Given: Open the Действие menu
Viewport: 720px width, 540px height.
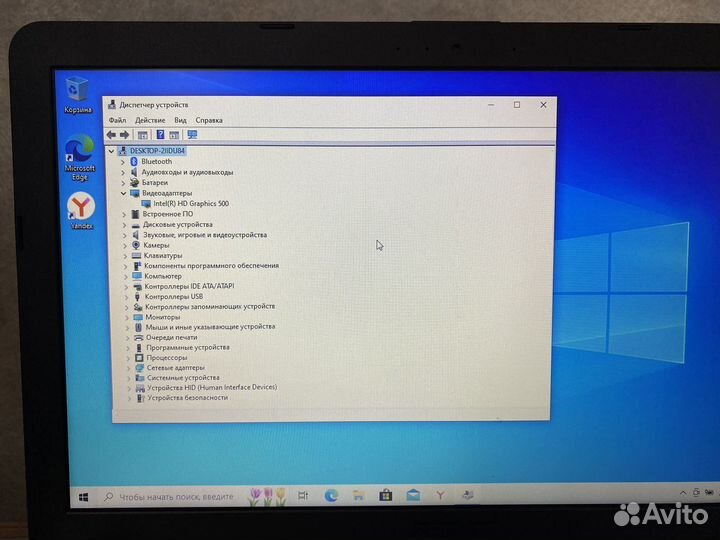Looking at the screenshot, I should pos(150,119).
